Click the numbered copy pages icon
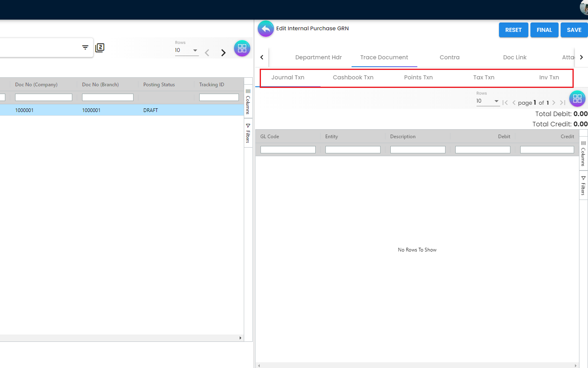Image resolution: width=588 pixels, height=368 pixels. [100, 48]
